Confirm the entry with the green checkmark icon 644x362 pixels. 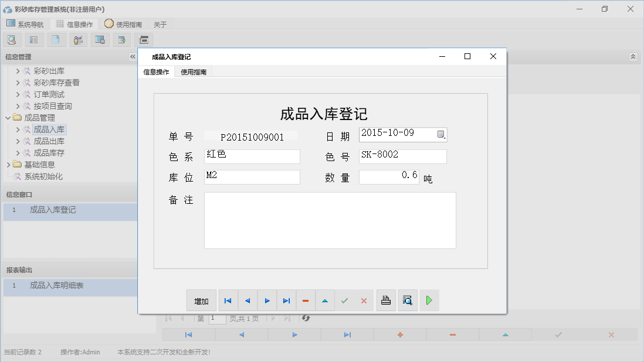(344, 300)
